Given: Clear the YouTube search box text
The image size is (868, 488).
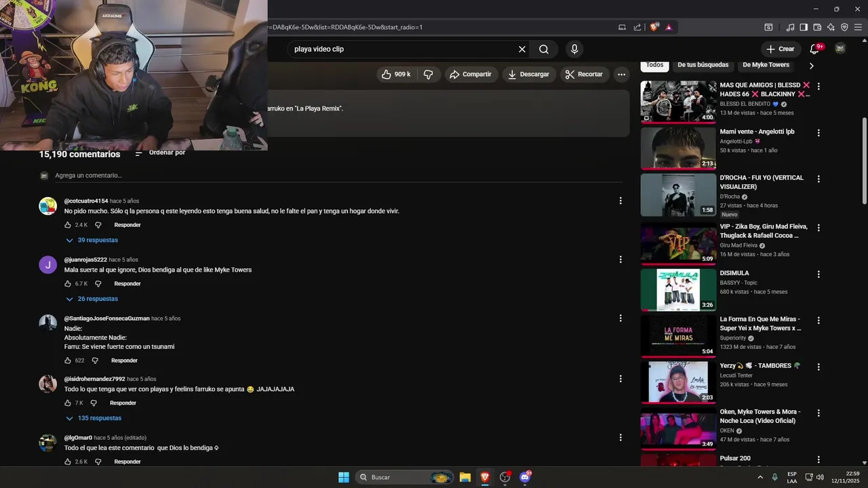Looking at the screenshot, I should (522, 49).
